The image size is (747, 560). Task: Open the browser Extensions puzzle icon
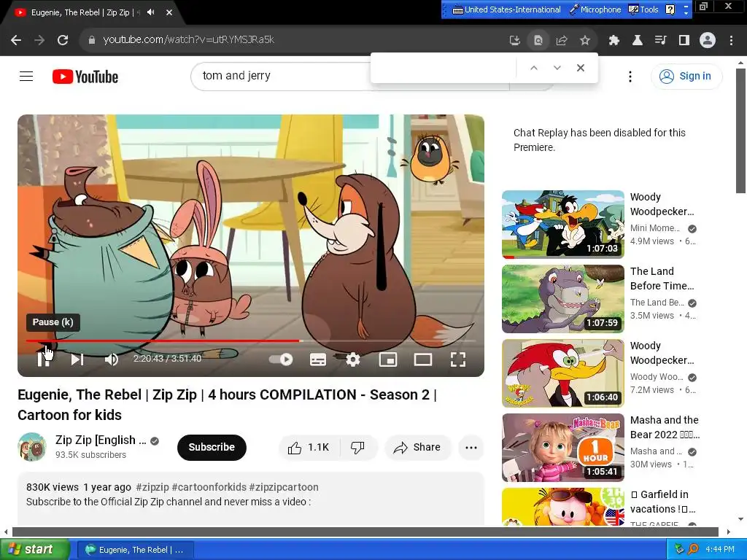pyautogui.click(x=614, y=41)
